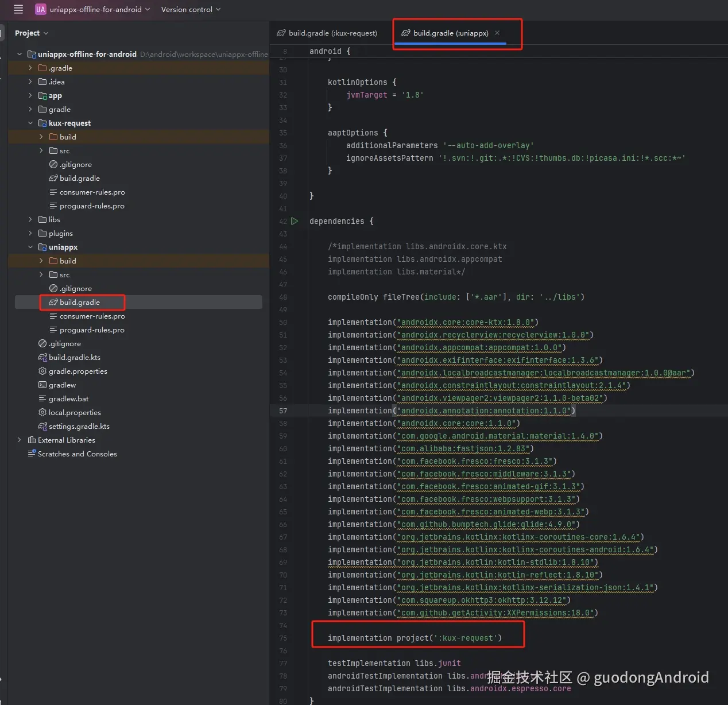Select .gitignore file icon under kux-request
Screen dimensions: 728x705
(x=53, y=164)
